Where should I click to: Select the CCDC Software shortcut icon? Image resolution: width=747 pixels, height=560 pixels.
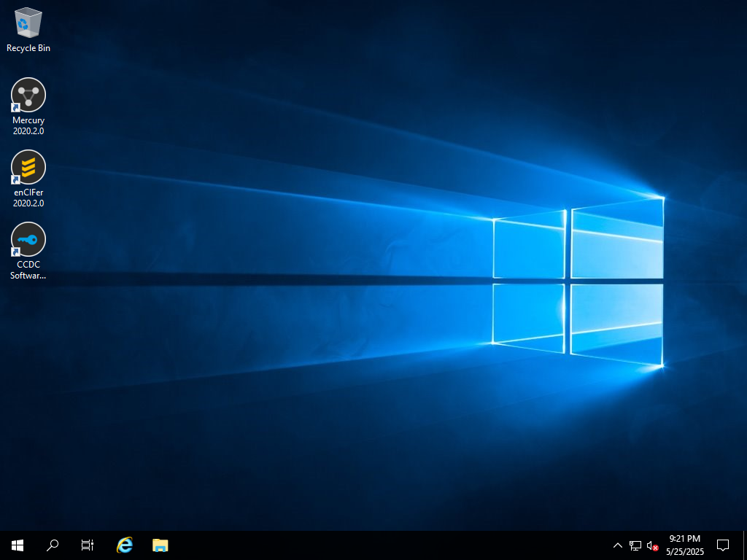pyautogui.click(x=28, y=251)
